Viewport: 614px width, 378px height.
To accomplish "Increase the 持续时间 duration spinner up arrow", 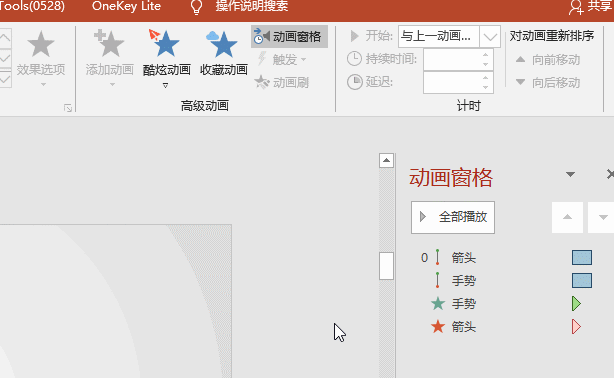I will point(486,54).
